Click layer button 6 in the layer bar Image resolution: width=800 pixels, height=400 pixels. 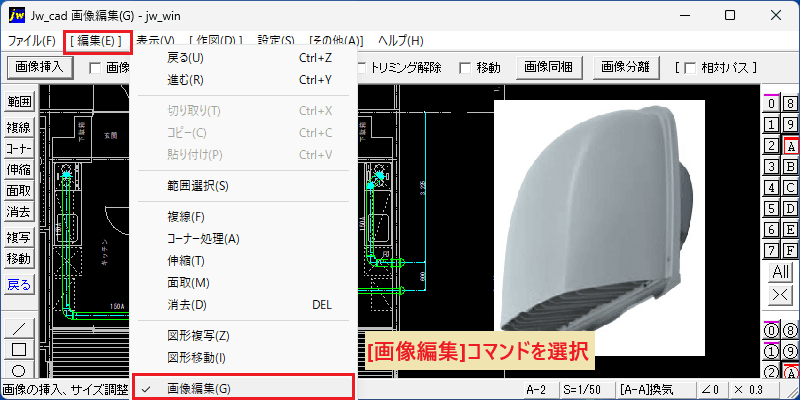click(x=771, y=230)
